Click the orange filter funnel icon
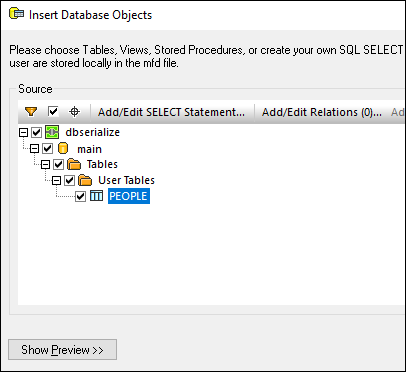This screenshot has width=406, height=372. (31, 112)
